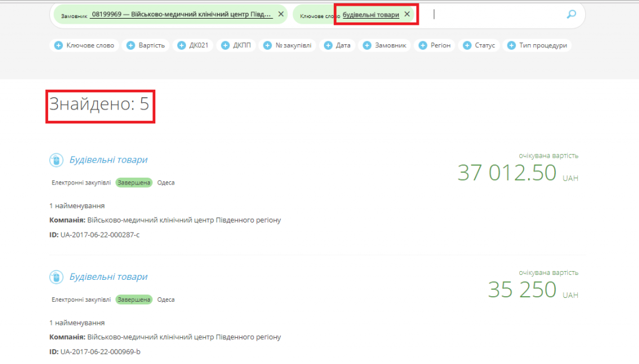Open second Будівельні товари tender link
This screenshot has width=639, height=364.
coord(109,277)
